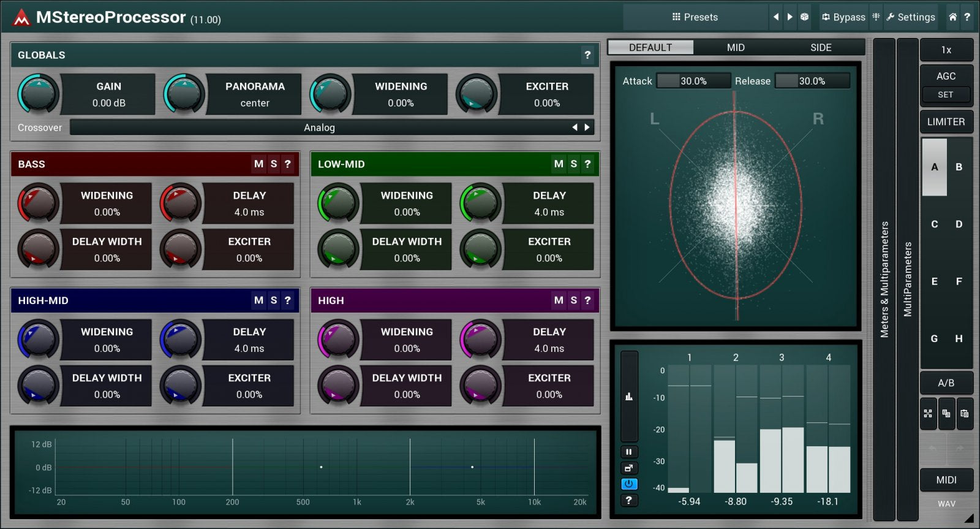This screenshot has width=980, height=529.
Task: Click the Release value field
Action: tap(812, 81)
